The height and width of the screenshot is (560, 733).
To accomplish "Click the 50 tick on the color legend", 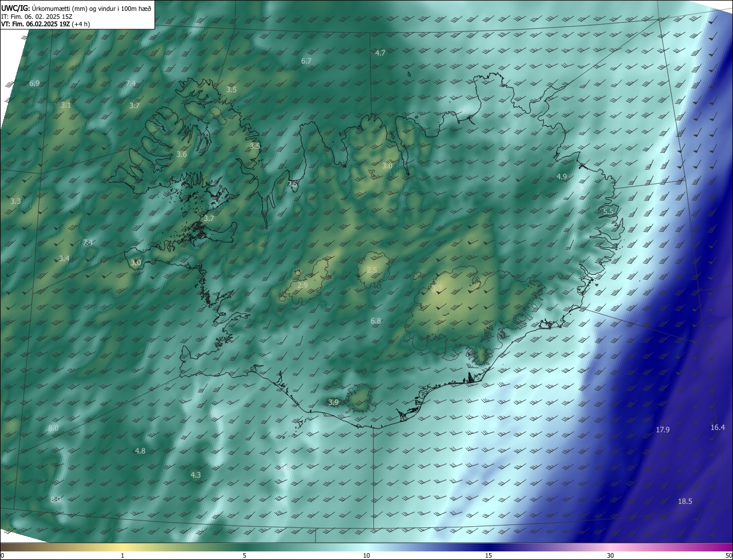I will click(728, 555).
